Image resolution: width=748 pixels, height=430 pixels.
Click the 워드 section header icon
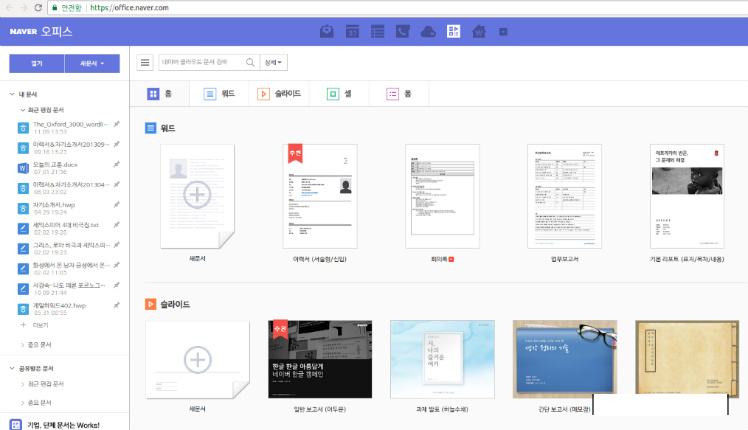coord(150,128)
